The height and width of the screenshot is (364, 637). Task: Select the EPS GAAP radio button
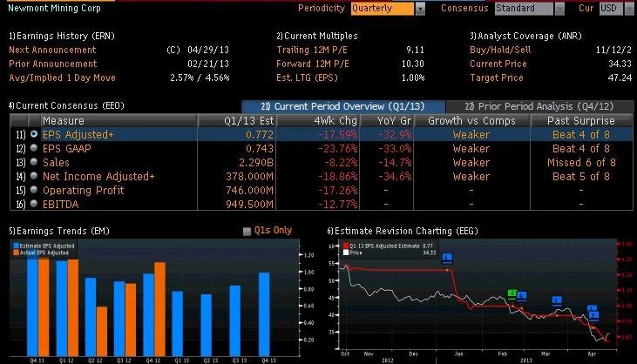pos(34,148)
